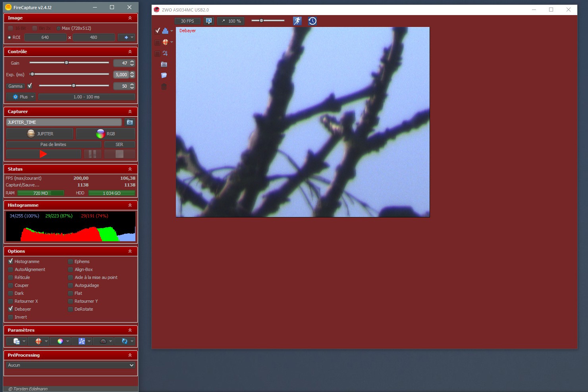Click the 100 % zoom button

(x=231, y=21)
